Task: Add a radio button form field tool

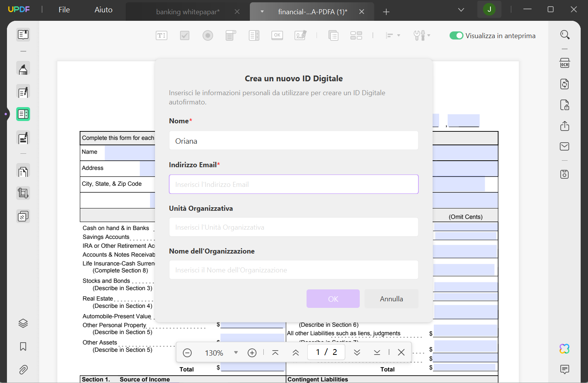Action: (x=208, y=35)
